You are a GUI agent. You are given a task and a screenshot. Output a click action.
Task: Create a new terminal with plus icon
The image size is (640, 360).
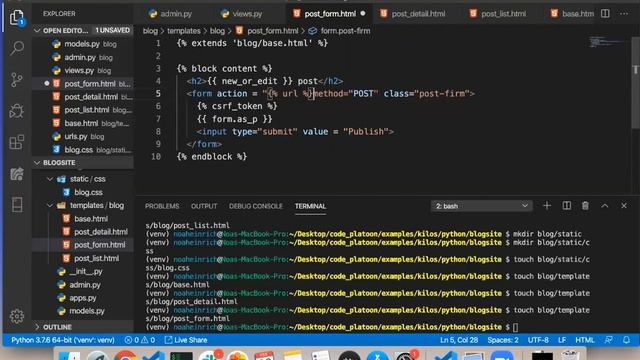coord(547,206)
